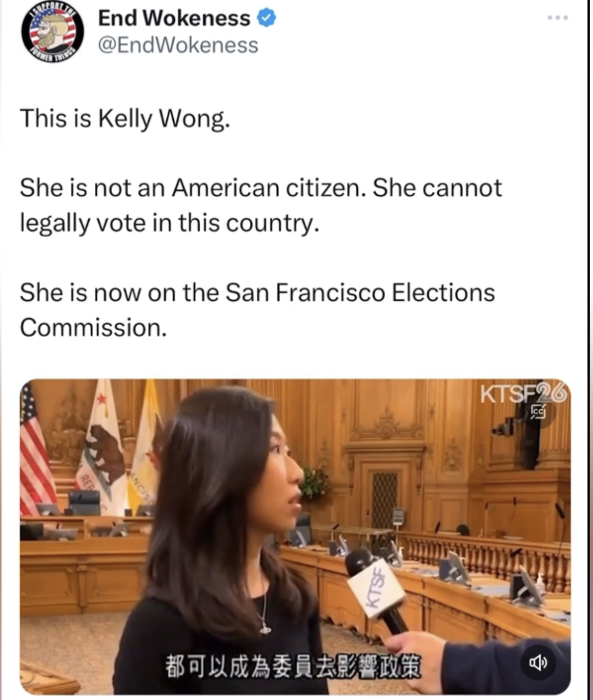
Task: Tap the End Wokeness profile avatar
Action: (52, 31)
